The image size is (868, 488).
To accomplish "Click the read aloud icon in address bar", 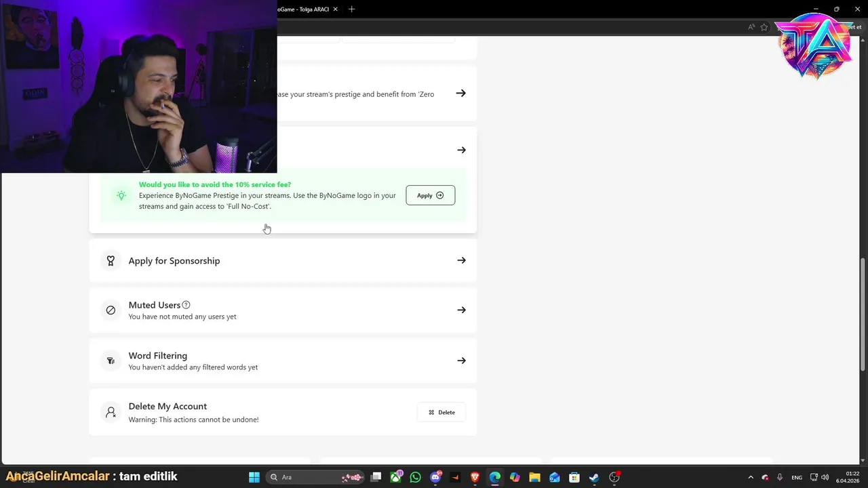I will pos(751,27).
